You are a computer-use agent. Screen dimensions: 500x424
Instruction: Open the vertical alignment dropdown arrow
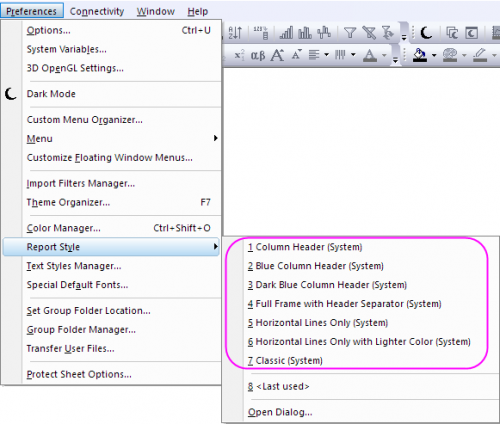[353, 55]
